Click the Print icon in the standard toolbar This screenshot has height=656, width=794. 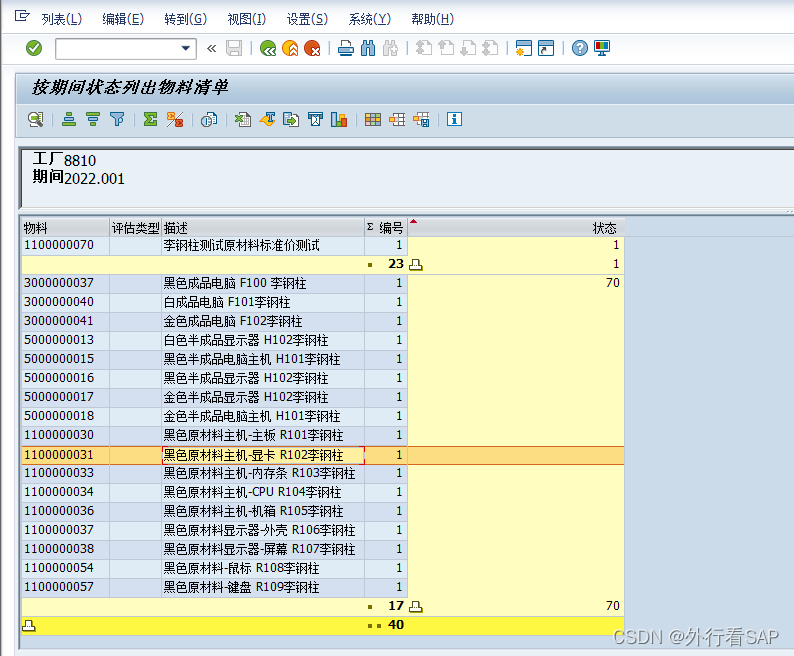tap(346, 49)
